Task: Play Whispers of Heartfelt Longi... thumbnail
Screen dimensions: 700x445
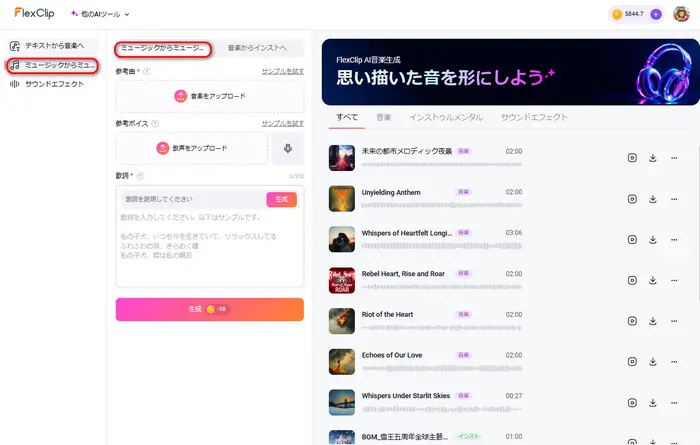Action: (342, 239)
